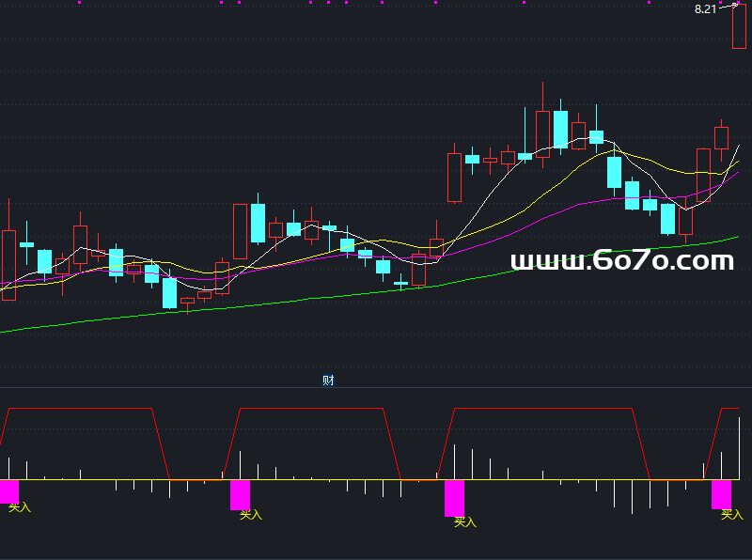The image size is (752, 560).
Task: Select the rightmost 买入 buy signal label
Action: point(731,514)
